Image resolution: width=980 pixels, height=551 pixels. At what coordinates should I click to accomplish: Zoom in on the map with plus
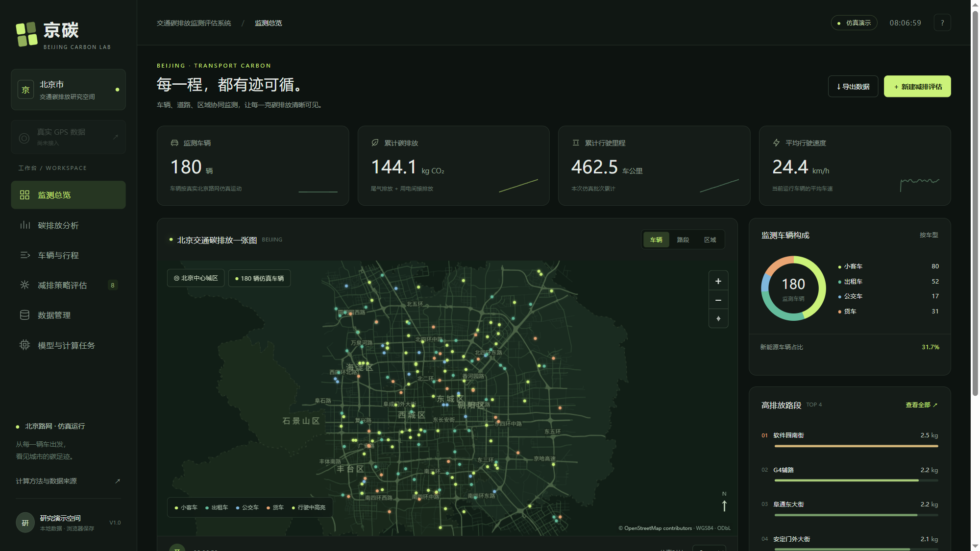(x=718, y=281)
